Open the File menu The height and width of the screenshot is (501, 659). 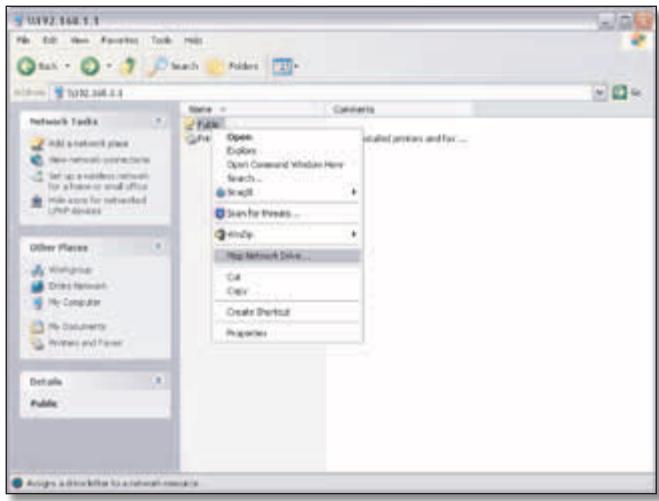[23, 40]
